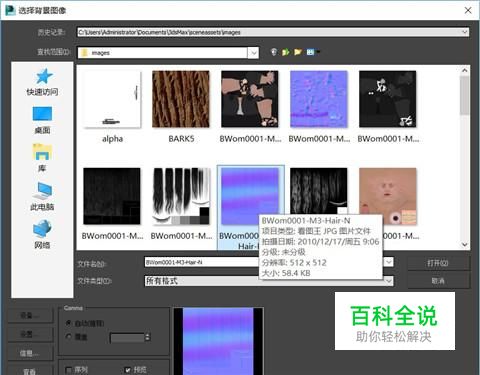480x375 pixels.
Task: Go up one folder level
Action: (x=286, y=52)
